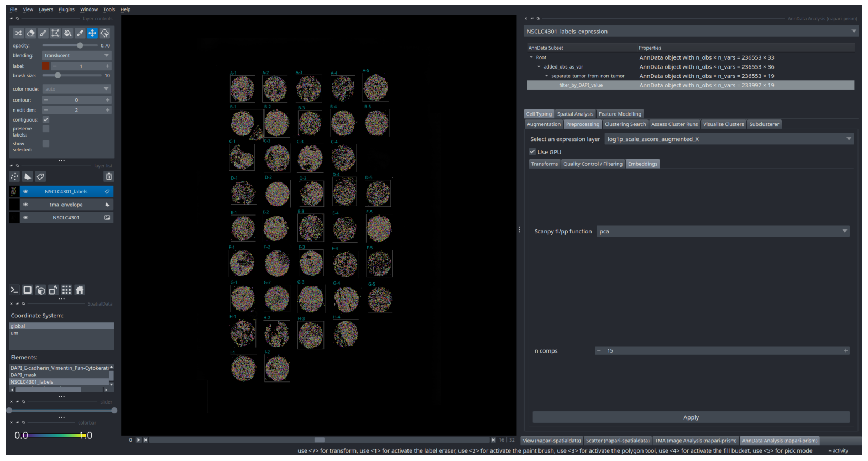Open the expression layer dropdown
Viewport: 868px width, 461px height.
pyautogui.click(x=729, y=139)
